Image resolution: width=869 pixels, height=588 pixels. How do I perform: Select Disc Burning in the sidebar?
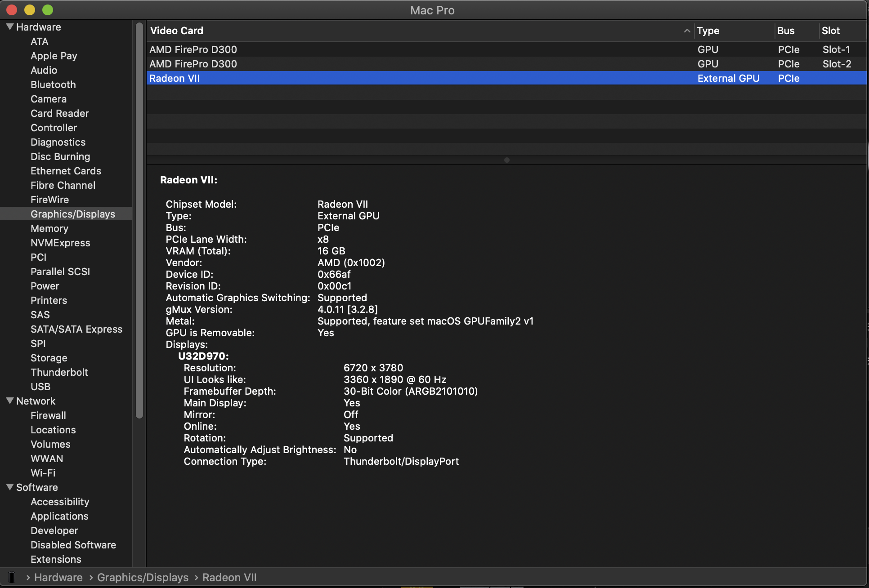click(60, 156)
